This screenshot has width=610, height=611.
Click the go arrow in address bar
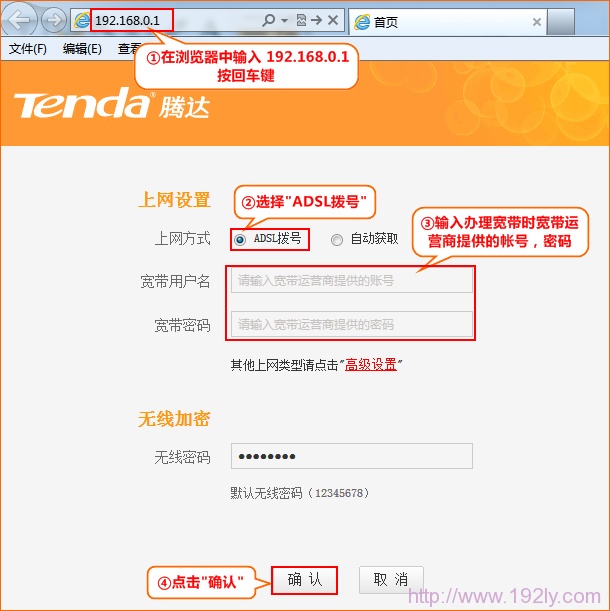316,20
